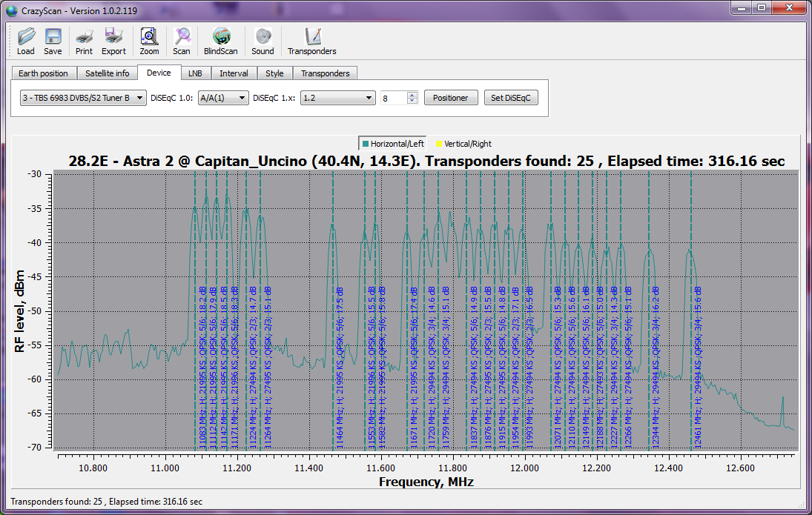Increase the positioner number spinner value
Image resolution: width=812 pixels, height=515 pixels.
(x=412, y=95)
